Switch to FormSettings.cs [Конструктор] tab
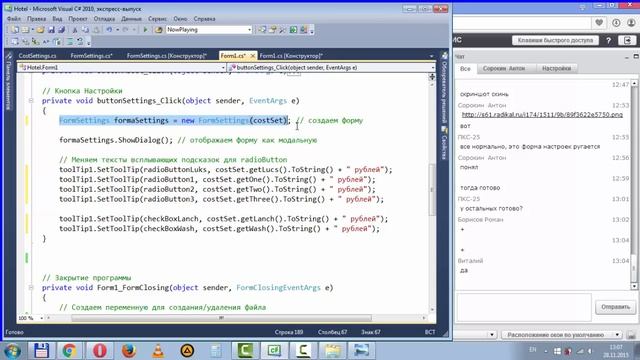 click(x=167, y=56)
